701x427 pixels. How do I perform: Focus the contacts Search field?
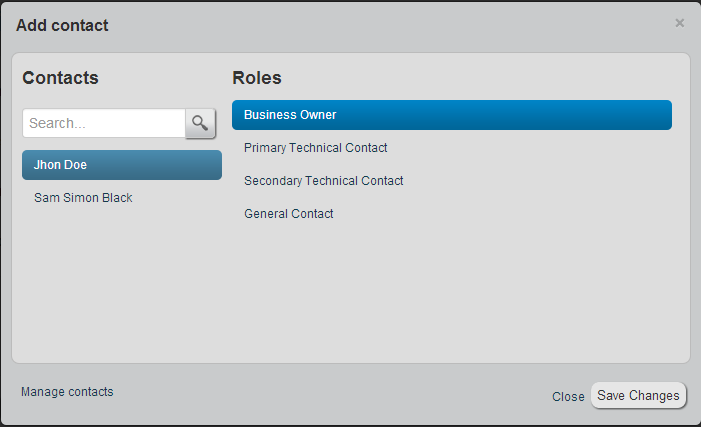click(104, 123)
